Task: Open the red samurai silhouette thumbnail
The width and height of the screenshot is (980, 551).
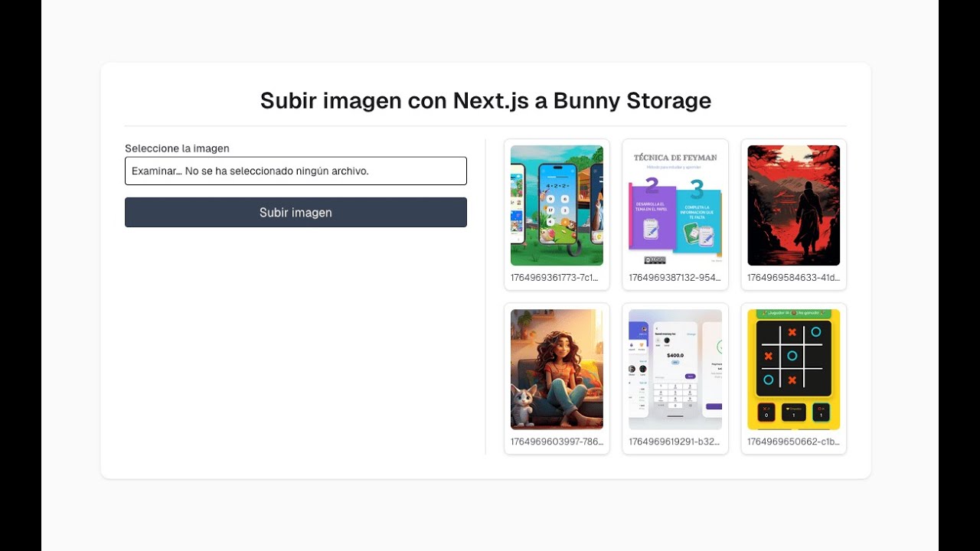Action: click(793, 205)
